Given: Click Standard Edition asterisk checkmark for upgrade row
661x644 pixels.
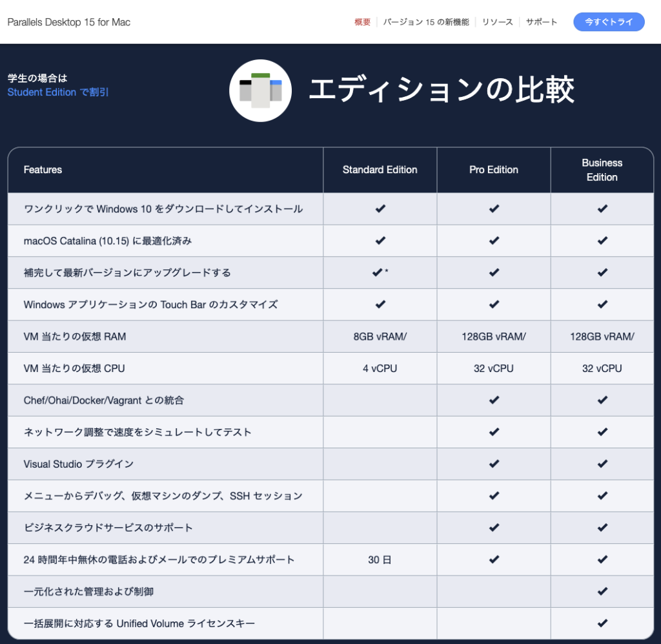Looking at the screenshot, I should pyautogui.click(x=380, y=273).
